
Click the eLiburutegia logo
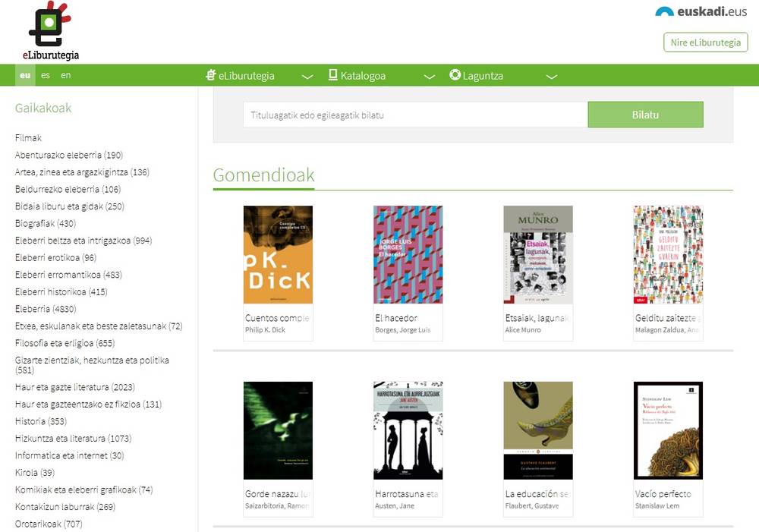pos(50,30)
